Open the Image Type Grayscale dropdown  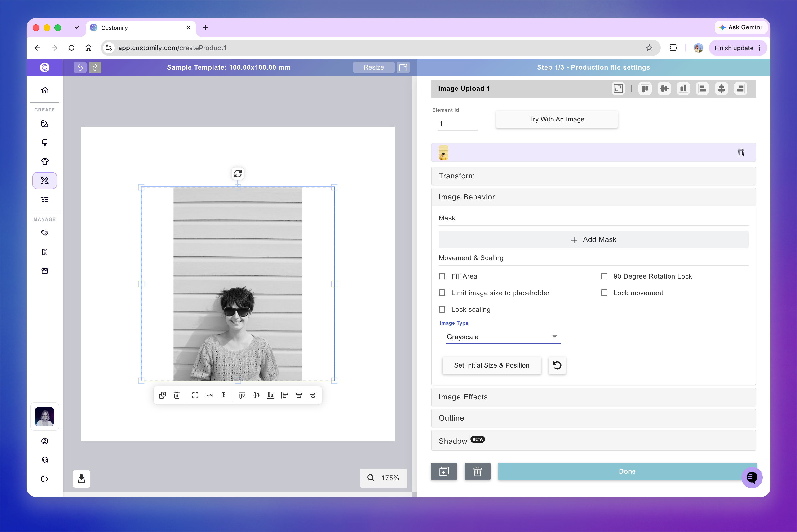pos(503,337)
